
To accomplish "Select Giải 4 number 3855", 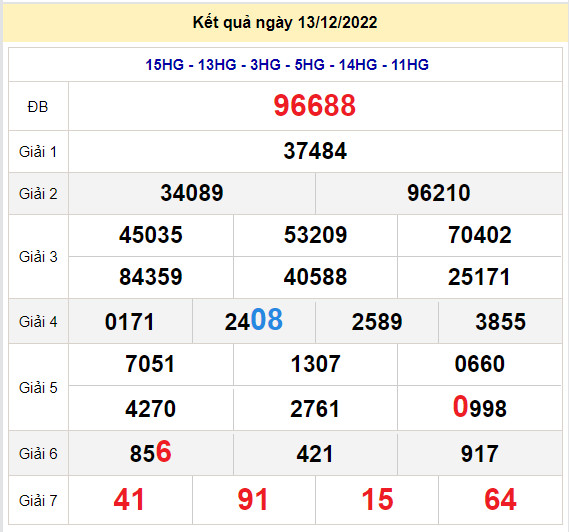I will click(x=500, y=322).
